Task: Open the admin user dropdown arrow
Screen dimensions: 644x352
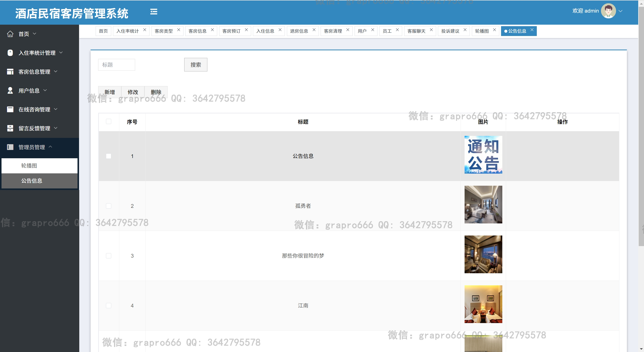Action: [x=621, y=11]
